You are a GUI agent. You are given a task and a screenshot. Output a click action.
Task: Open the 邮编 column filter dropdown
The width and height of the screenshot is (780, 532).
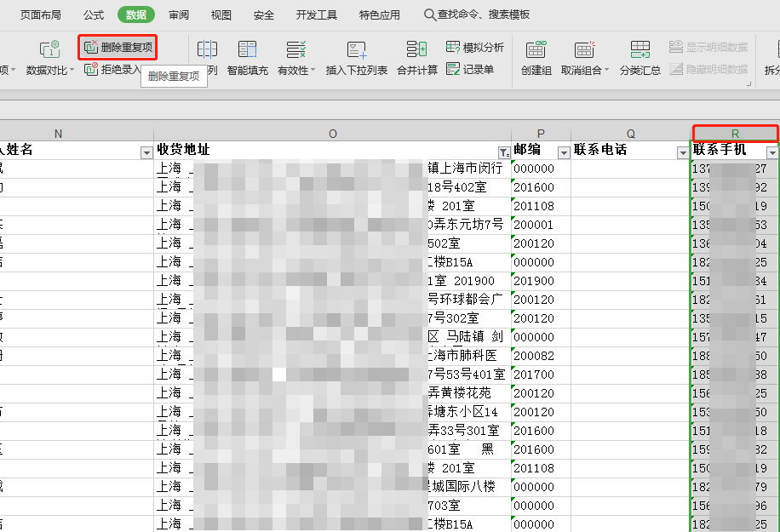pyautogui.click(x=563, y=152)
